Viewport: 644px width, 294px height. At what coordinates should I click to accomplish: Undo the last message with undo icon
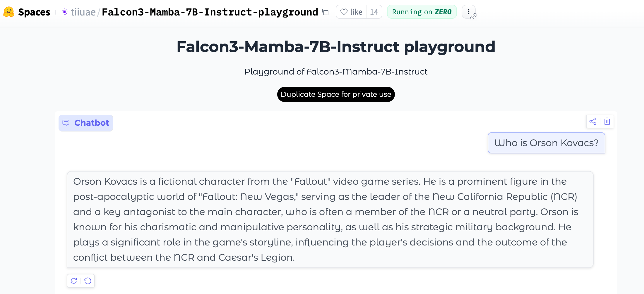pos(88,281)
